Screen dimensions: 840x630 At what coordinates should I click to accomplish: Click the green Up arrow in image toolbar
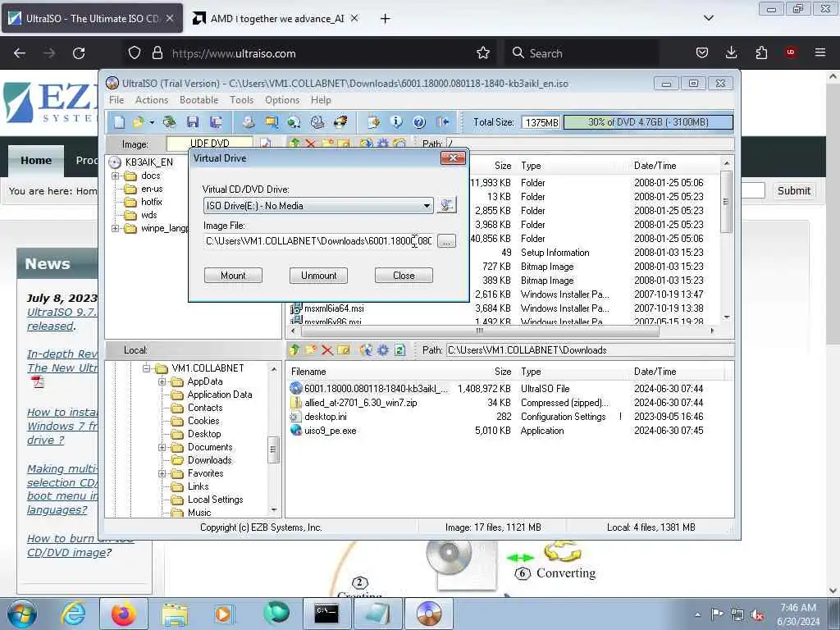click(x=294, y=144)
